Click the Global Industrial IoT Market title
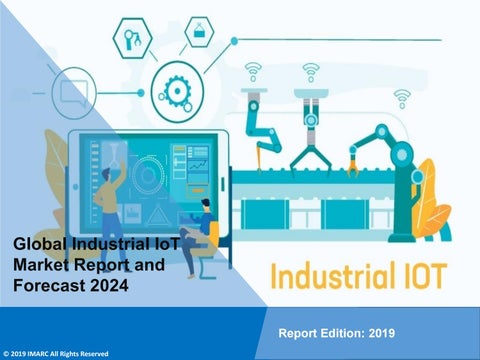The width and height of the screenshot is (480, 360). click(96, 265)
